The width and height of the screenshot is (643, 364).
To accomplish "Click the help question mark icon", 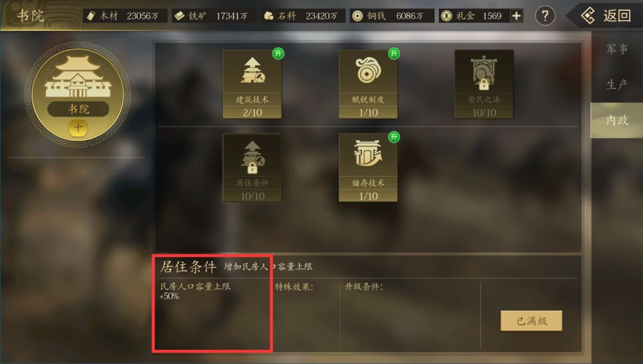I will coord(545,16).
